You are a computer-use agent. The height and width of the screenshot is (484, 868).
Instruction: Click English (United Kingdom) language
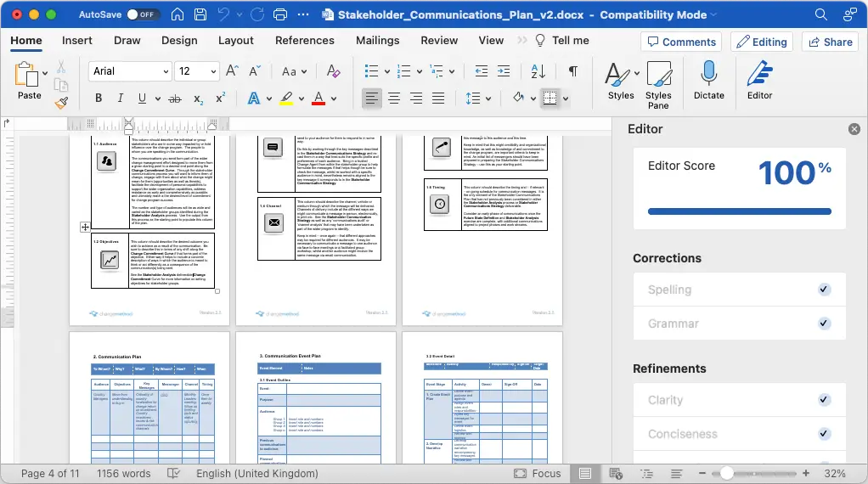click(256, 474)
